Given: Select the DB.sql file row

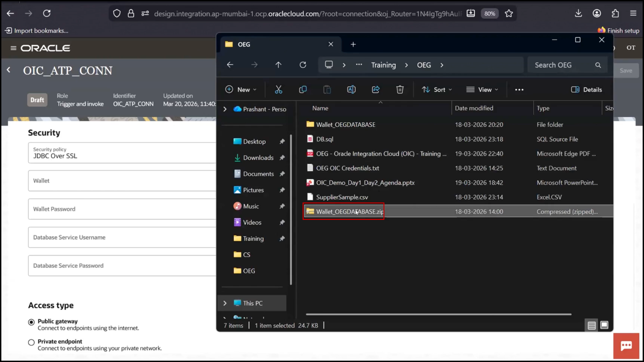Looking at the screenshot, I should (458, 139).
